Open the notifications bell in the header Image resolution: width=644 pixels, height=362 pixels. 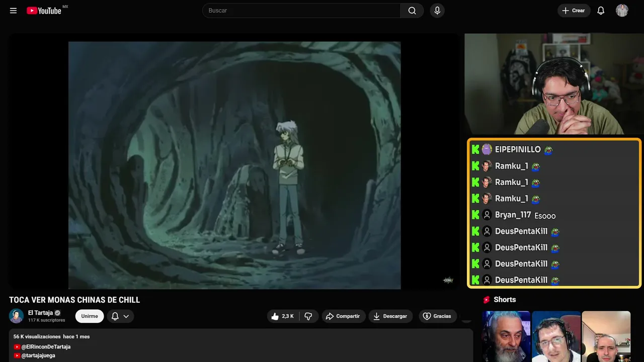coord(601,11)
